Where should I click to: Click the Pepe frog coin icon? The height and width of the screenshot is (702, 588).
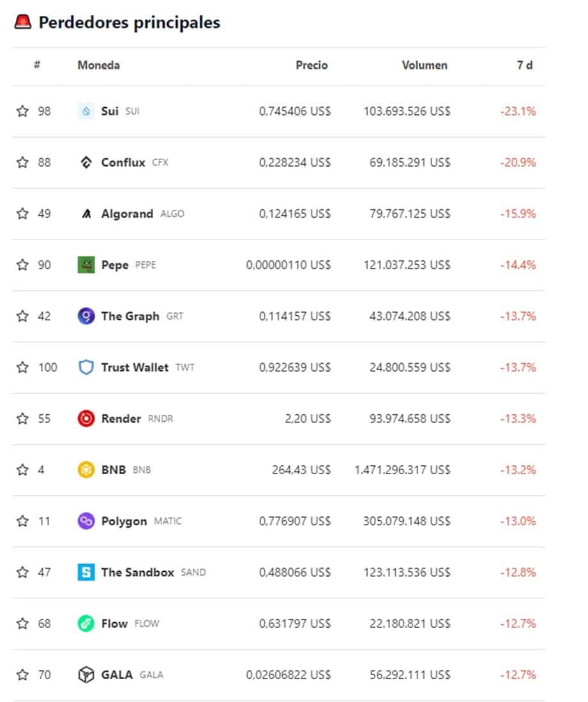tap(86, 265)
